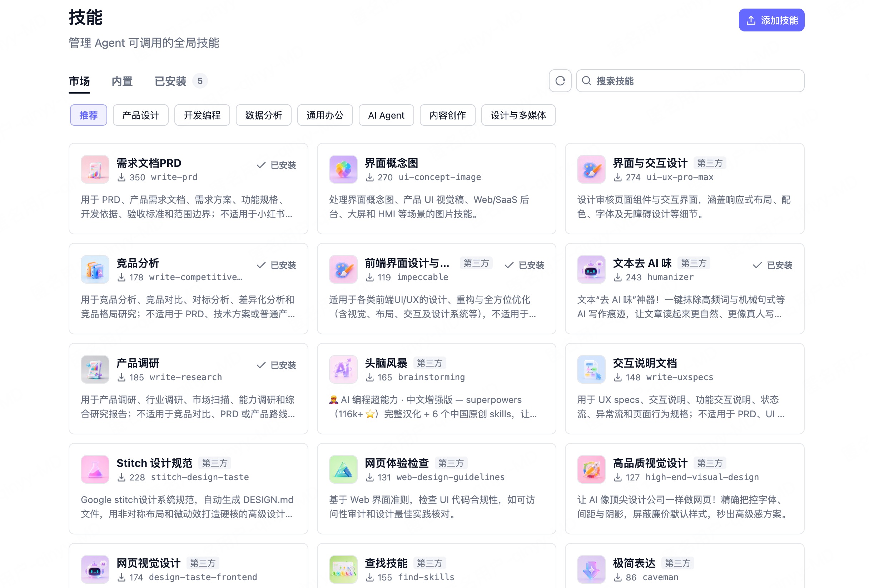
Task: Click download icon next to 148 write-uxspecs
Action: pos(618,378)
